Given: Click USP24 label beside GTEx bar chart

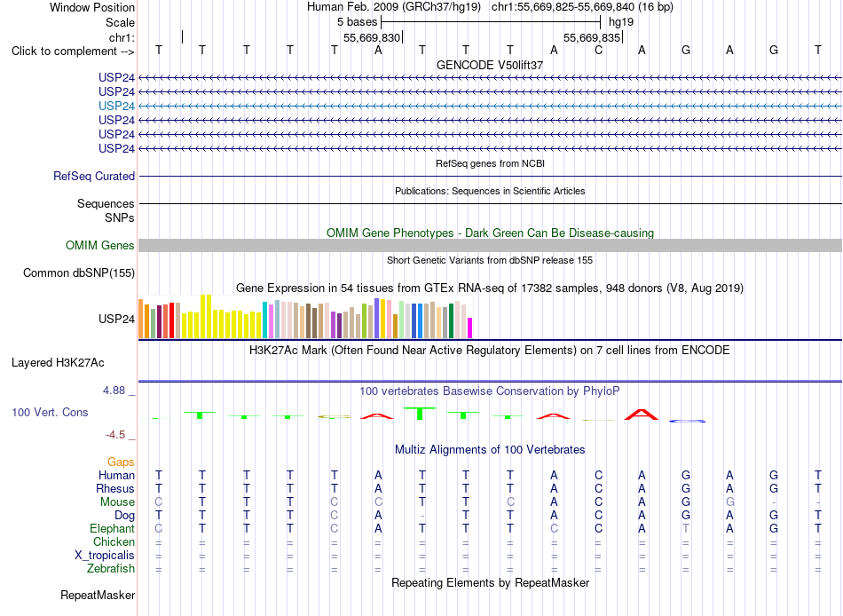Looking at the screenshot, I should point(116,319).
